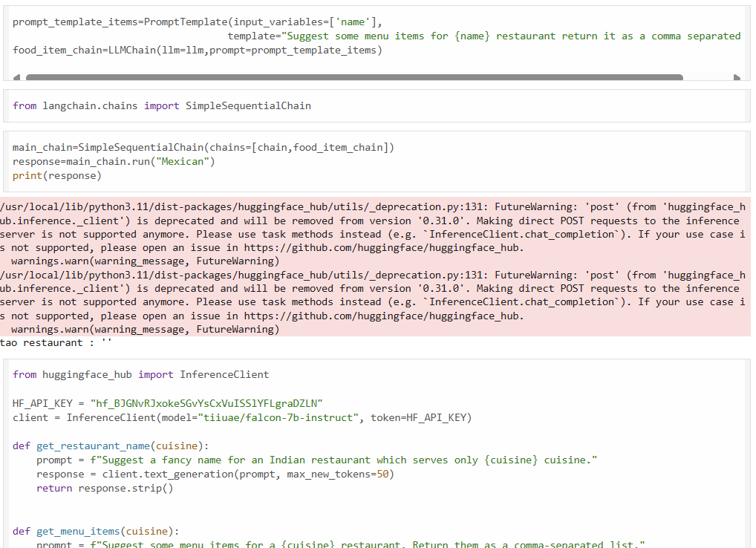This screenshot has width=756, height=548.
Task: Click the left scroll arrow in first cell
Action: pyautogui.click(x=18, y=77)
